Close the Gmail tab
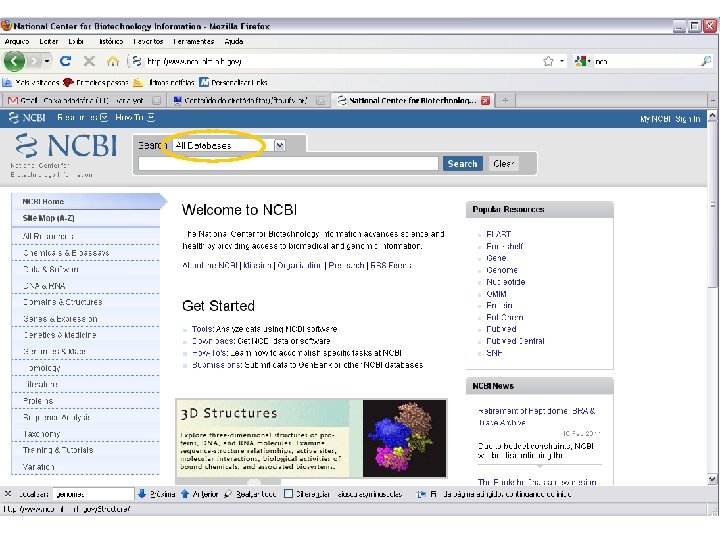This screenshot has height=540, width=720. coord(157,100)
